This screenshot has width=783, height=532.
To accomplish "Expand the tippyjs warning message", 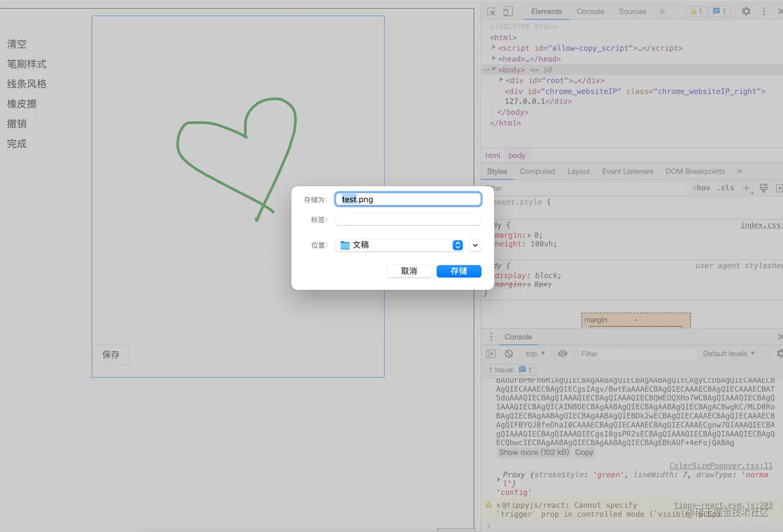I will point(499,505).
